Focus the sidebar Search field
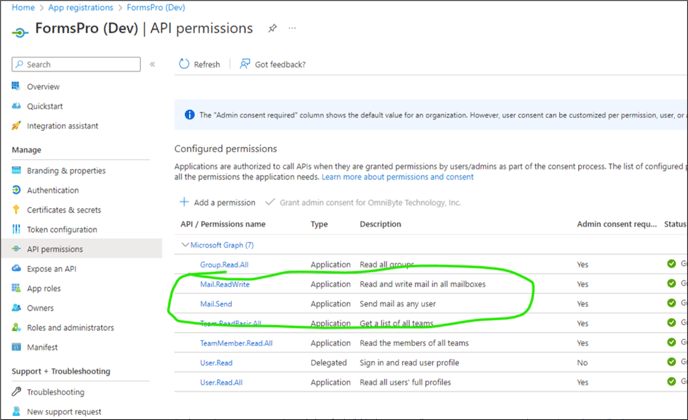This screenshot has width=688, height=420. 76,64
